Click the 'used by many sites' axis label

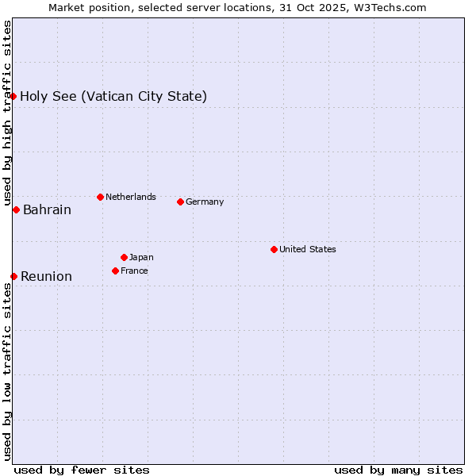coord(398,470)
